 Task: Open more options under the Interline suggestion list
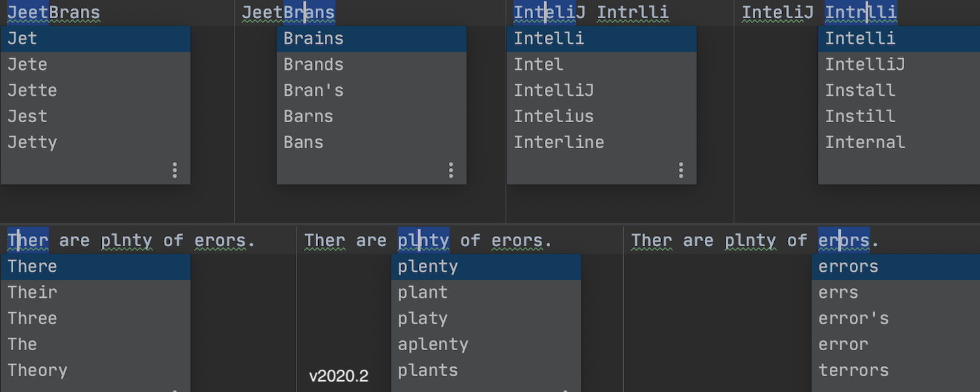pyautogui.click(x=681, y=171)
